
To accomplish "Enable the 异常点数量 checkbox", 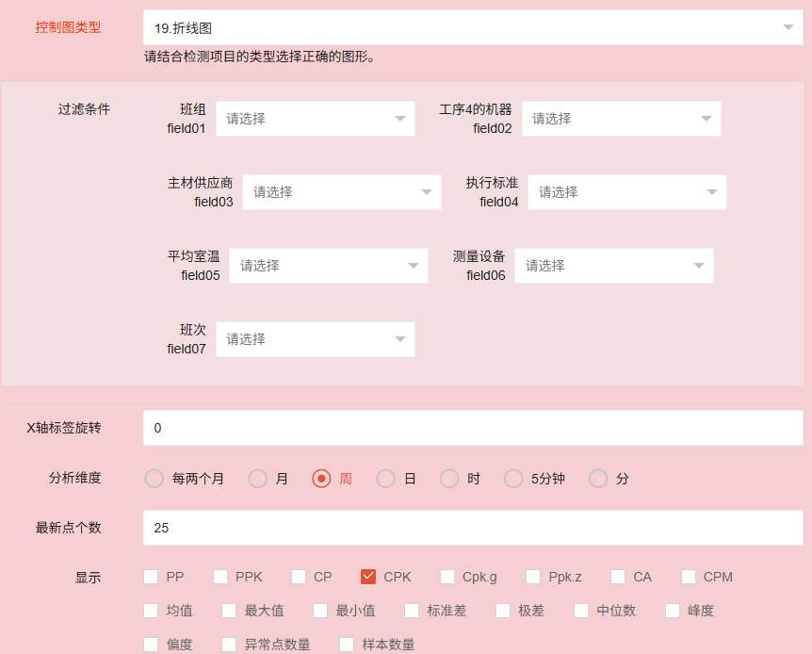I will click(x=229, y=645).
